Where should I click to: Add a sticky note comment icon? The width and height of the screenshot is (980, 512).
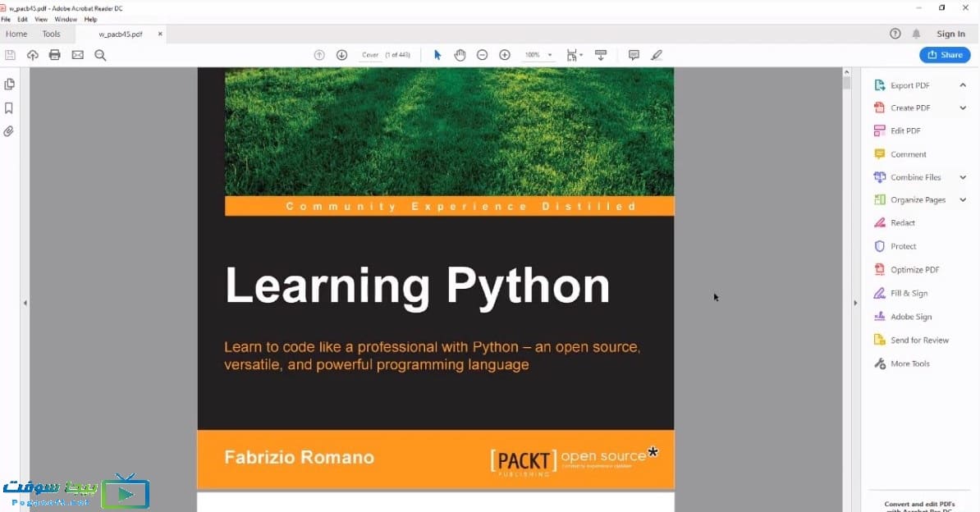click(634, 55)
